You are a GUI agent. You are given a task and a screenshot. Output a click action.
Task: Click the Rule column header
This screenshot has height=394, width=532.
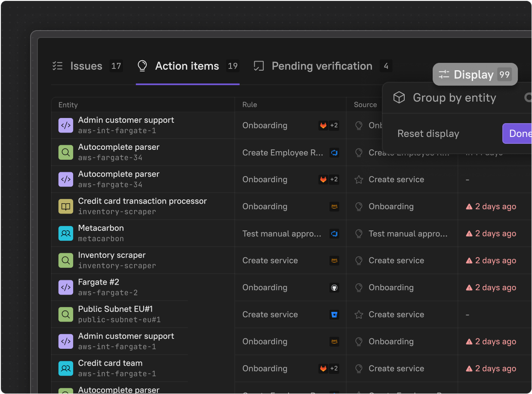point(249,105)
